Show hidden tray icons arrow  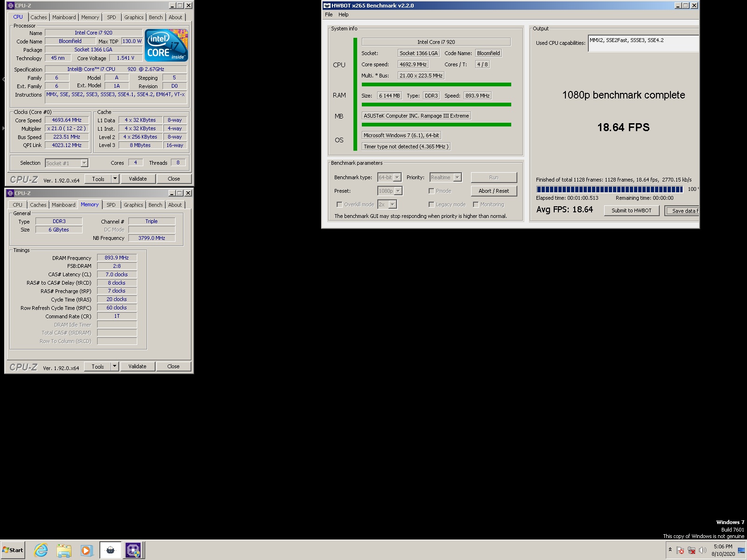[x=670, y=550]
